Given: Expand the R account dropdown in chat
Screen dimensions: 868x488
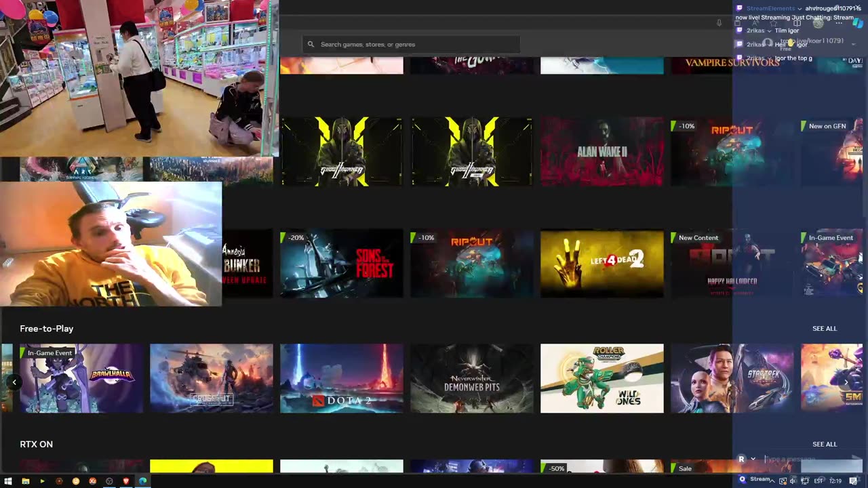Looking at the screenshot, I should pyautogui.click(x=753, y=459).
